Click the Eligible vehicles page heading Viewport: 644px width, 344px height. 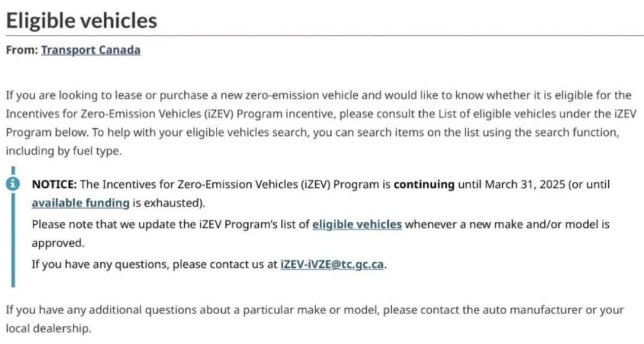81,20
